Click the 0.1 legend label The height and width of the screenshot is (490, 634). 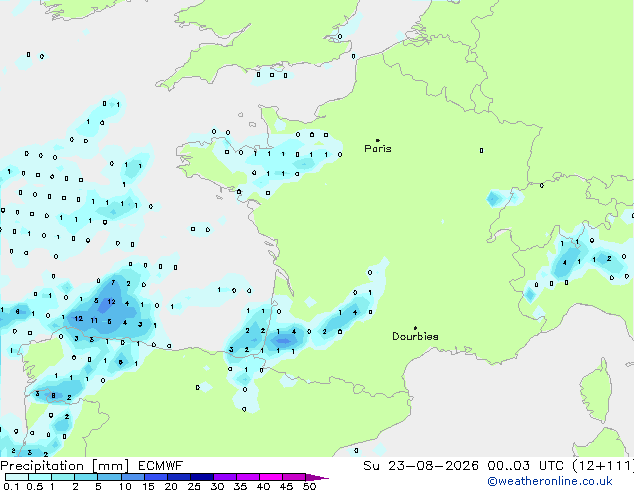(x=11, y=486)
